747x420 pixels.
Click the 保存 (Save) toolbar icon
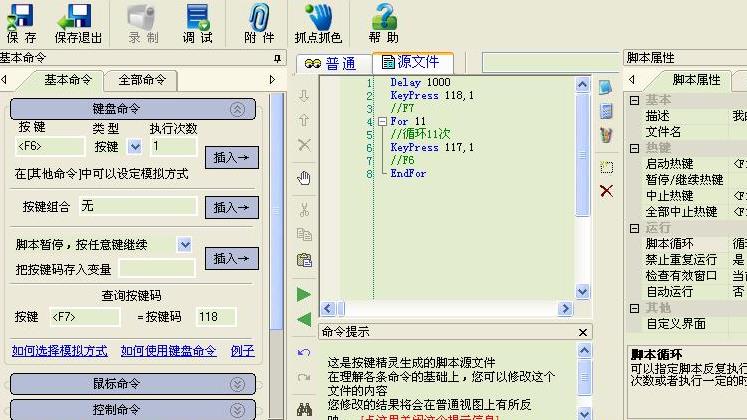point(21,23)
